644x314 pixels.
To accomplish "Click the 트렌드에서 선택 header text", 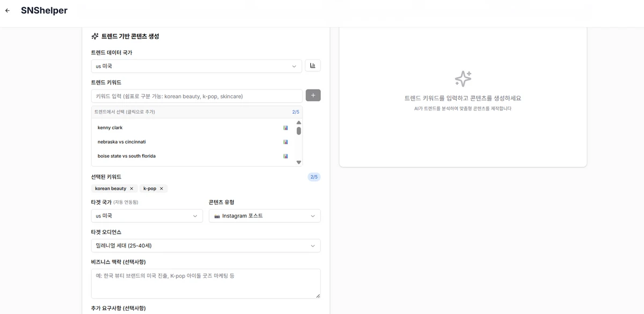I will 125,112.
